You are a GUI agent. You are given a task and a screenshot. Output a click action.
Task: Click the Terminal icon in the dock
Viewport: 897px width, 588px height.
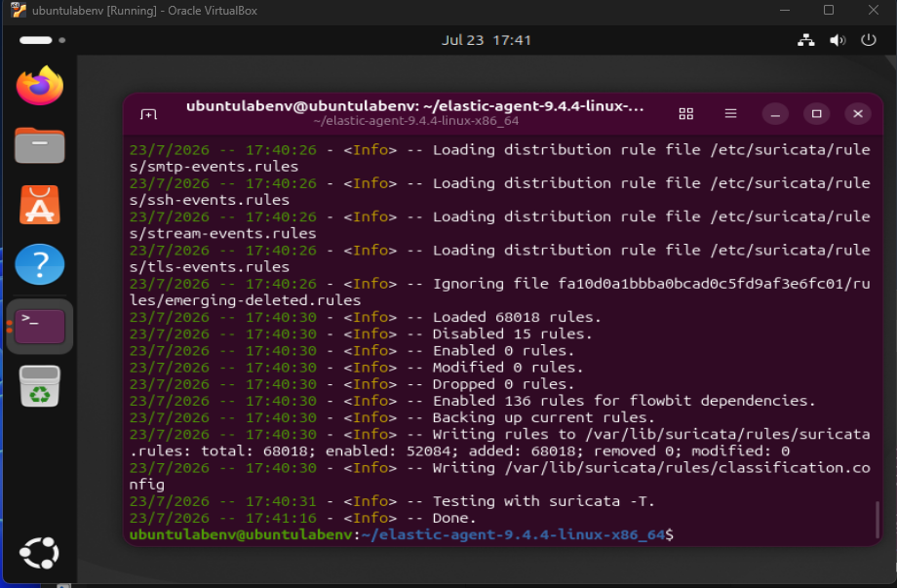coord(39,327)
